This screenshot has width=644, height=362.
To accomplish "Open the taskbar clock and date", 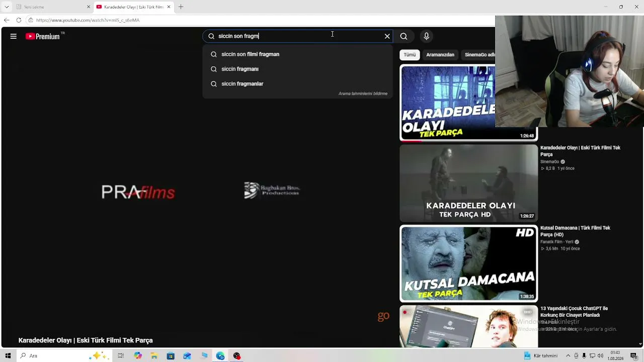I will (x=615, y=356).
